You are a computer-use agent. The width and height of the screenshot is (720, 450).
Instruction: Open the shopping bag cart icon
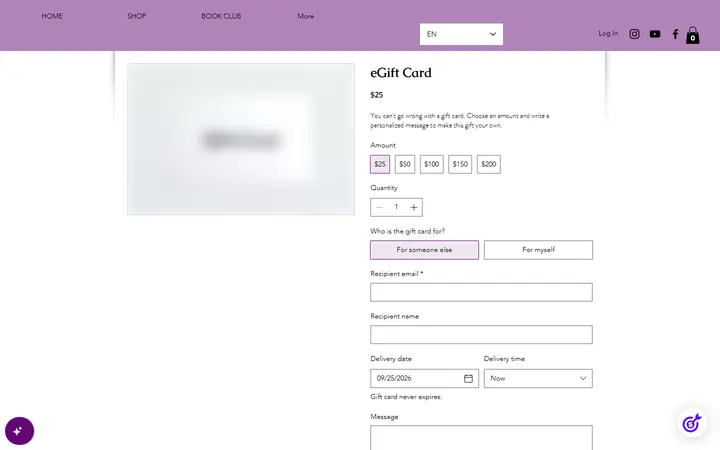[x=692, y=35]
